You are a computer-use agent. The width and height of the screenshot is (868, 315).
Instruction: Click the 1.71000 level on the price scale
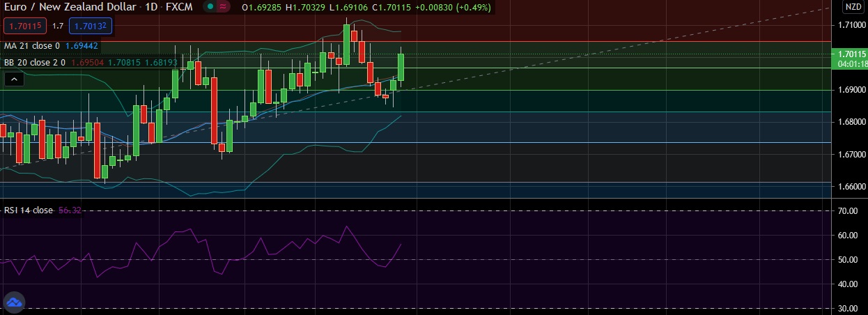[851, 25]
